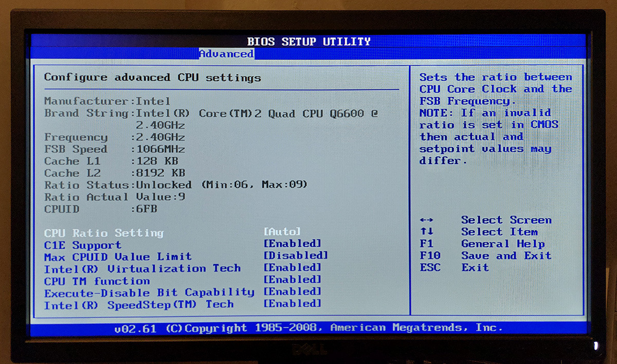Screen dimensions: 617x364
Task: Click the Save and Exit entry
Action: click(506, 256)
